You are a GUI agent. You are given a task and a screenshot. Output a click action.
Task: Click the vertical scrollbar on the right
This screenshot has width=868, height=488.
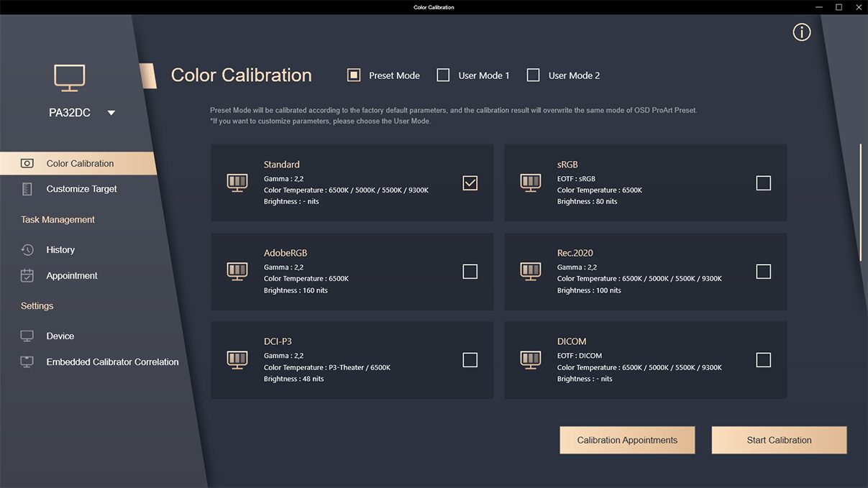(860, 203)
